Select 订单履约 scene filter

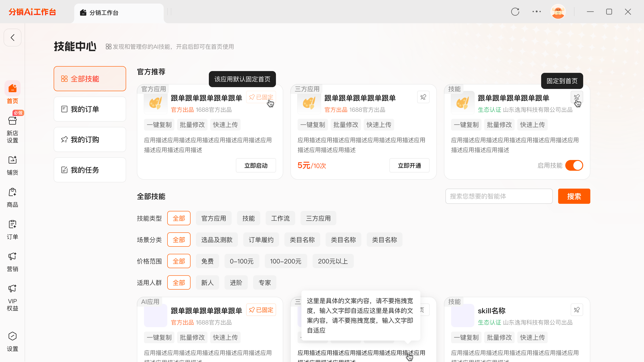click(261, 240)
